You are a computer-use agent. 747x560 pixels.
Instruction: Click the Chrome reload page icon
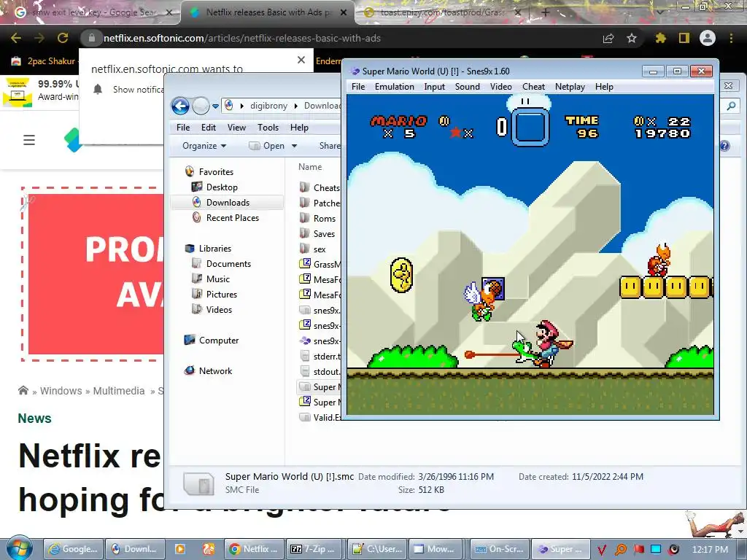[63, 38]
